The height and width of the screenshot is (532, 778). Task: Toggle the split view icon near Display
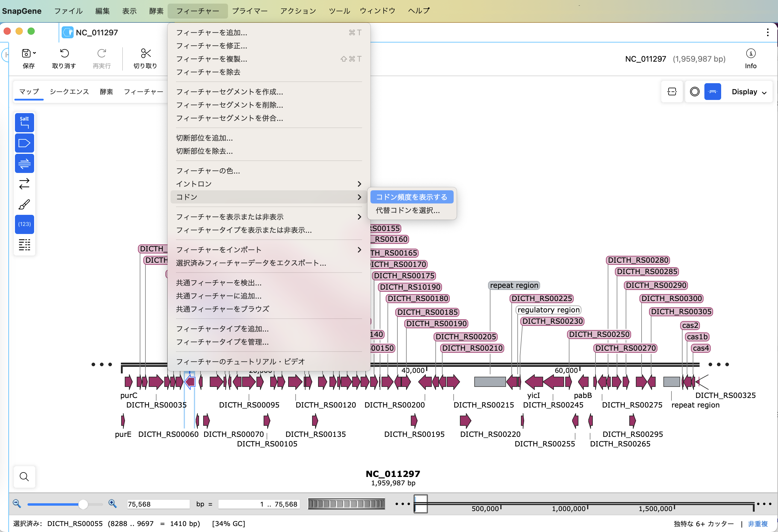[x=672, y=91]
